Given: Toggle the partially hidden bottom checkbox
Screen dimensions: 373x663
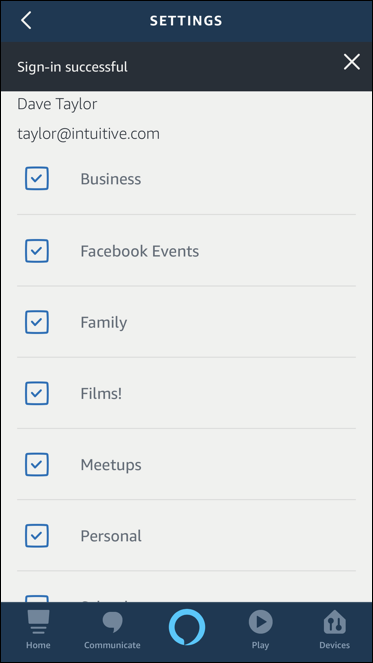Looking at the screenshot, I should click(37, 599).
